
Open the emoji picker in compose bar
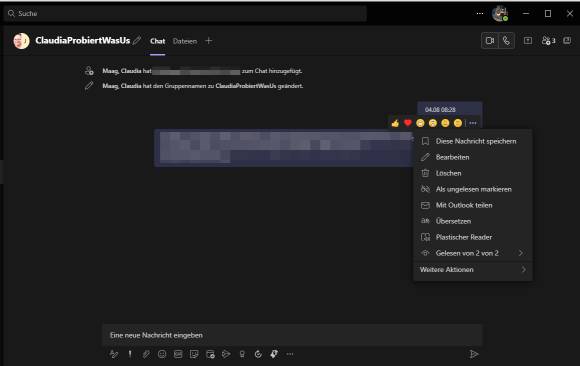(162, 354)
